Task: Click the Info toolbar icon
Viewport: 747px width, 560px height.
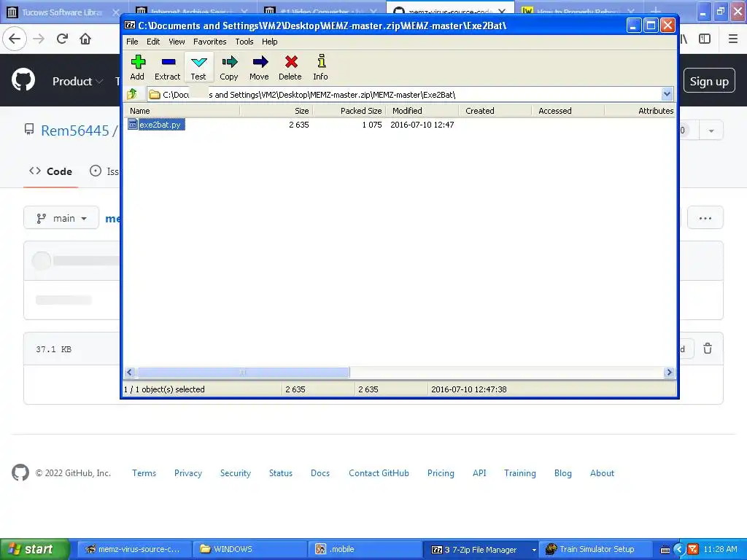Action: point(321,67)
